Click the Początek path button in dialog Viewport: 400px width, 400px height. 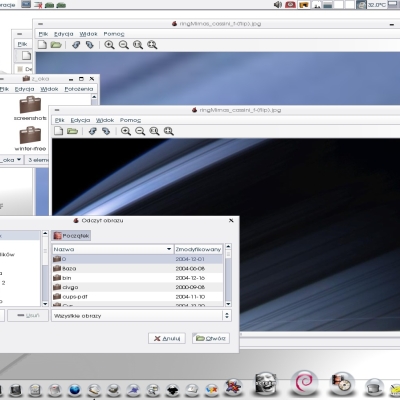71,236
